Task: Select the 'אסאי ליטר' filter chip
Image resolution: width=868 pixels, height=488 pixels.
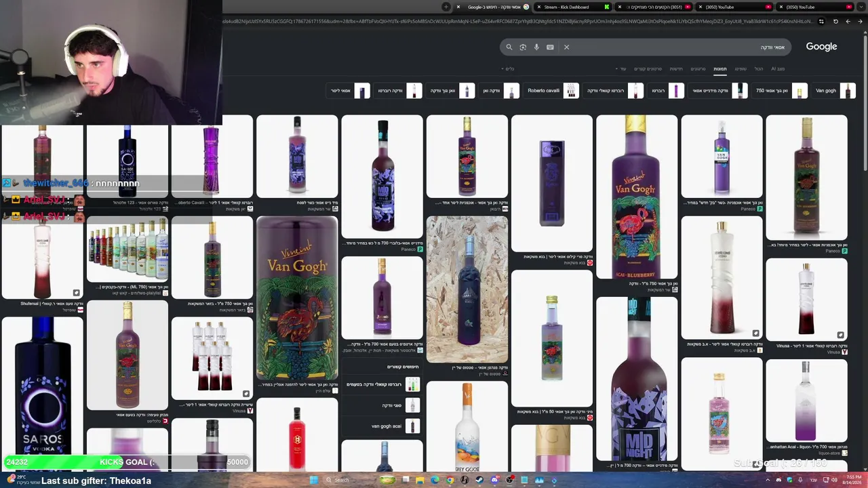Action: pos(349,91)
